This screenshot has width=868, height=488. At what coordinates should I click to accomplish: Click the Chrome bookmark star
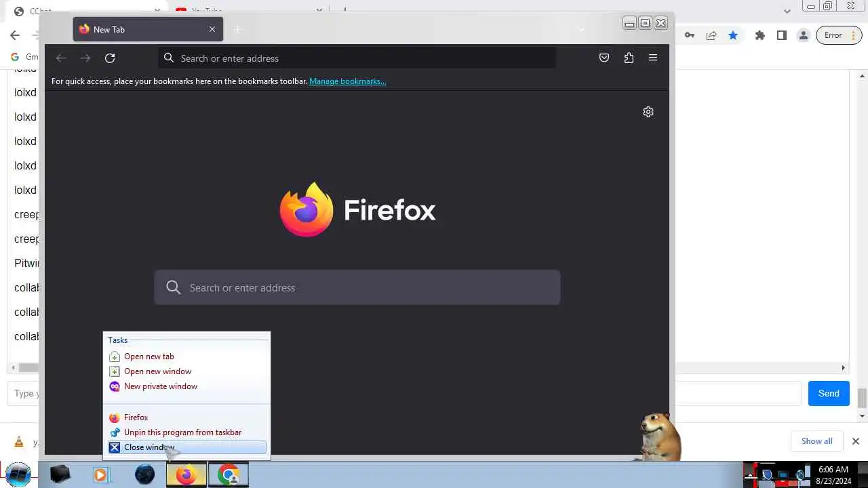point(733,35)
